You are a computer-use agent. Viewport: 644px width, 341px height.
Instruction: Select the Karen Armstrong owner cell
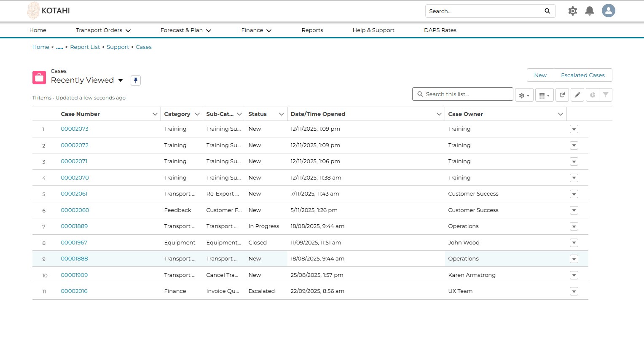[472, 275]
